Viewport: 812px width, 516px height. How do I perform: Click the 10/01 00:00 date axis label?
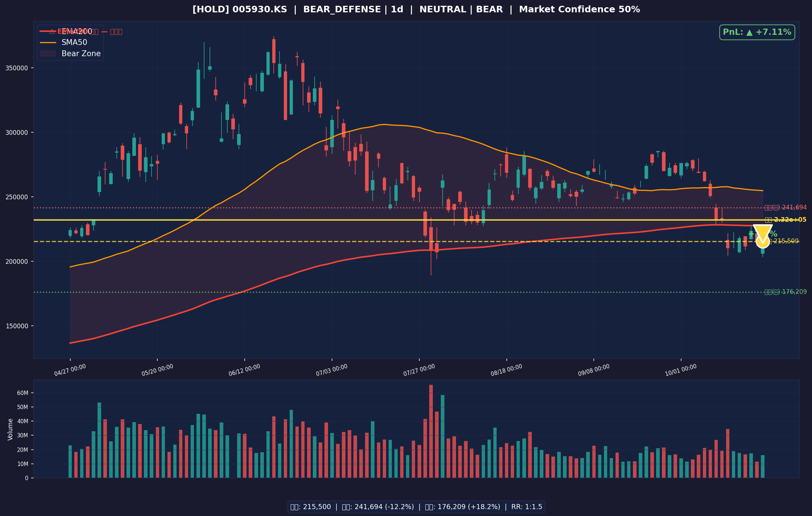pyautogui.click(x=681, y=370)
